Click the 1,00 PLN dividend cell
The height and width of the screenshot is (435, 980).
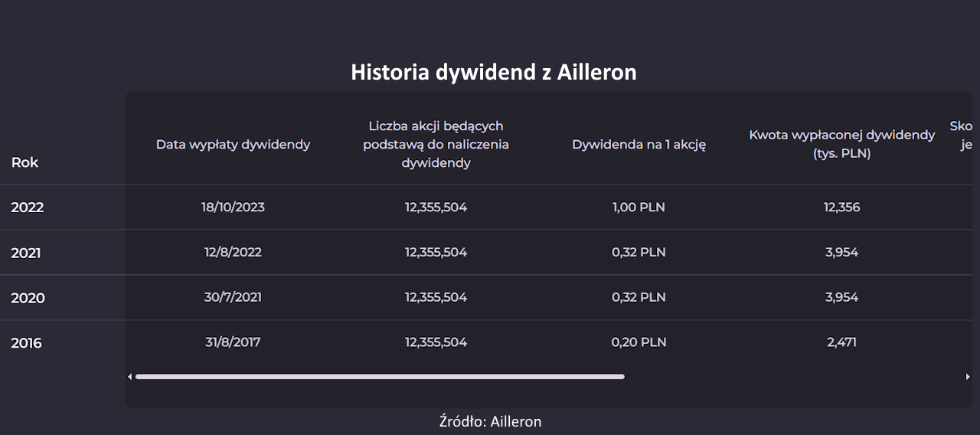click(x=639, y=208)
